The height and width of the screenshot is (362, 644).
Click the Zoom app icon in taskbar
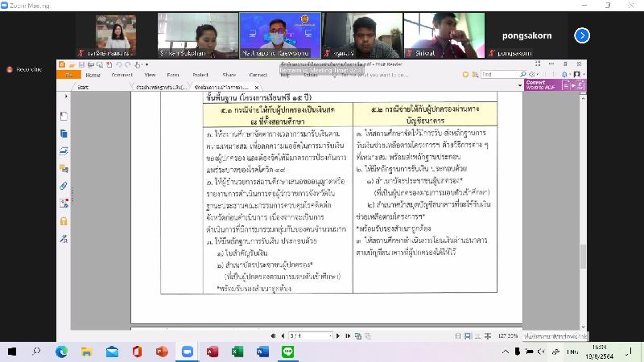pos(187,352)
